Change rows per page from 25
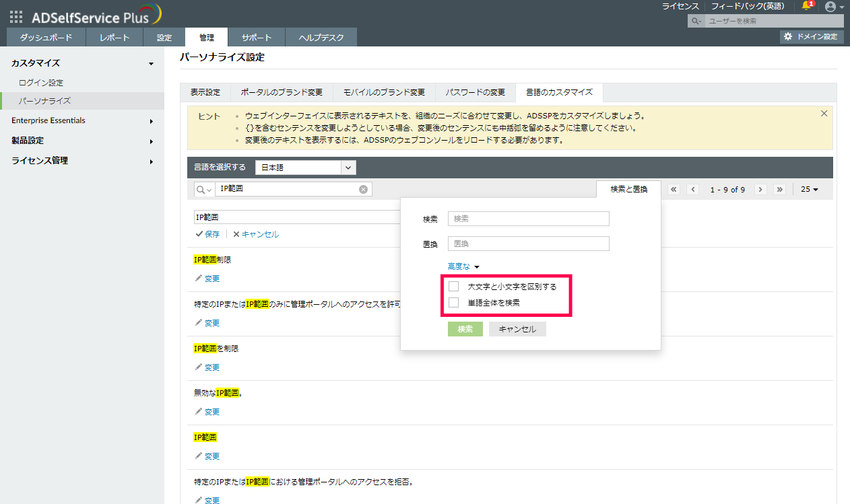Image resolution: width=850 pixels, height=504 pixels. pos(809,190)
